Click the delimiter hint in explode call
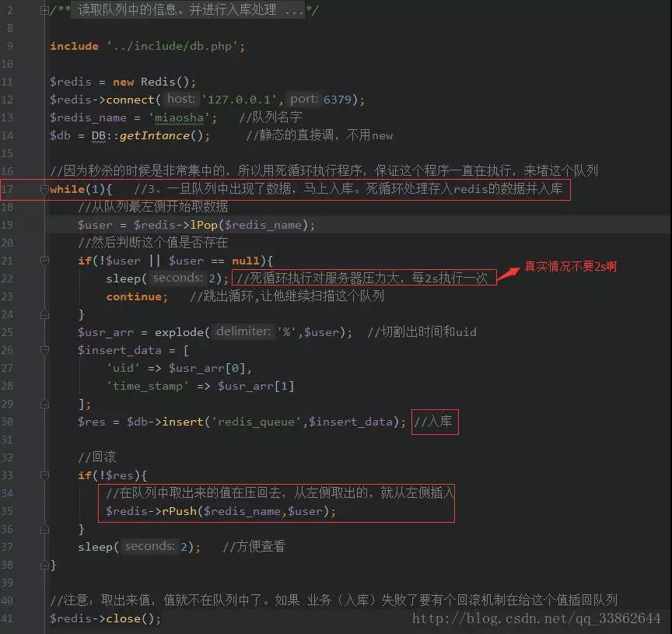Screen dimensions: 672x634 click(x=243, y=331)
